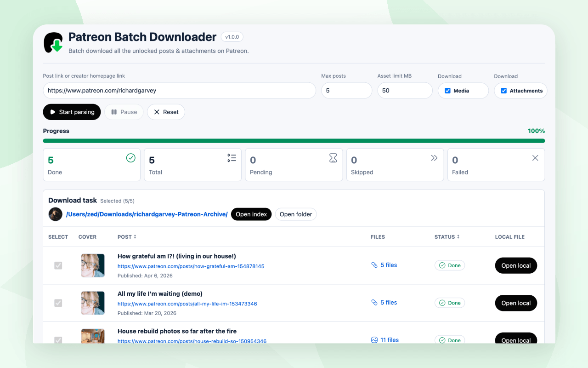Click the 11 files link

click(x=390, y=340)
